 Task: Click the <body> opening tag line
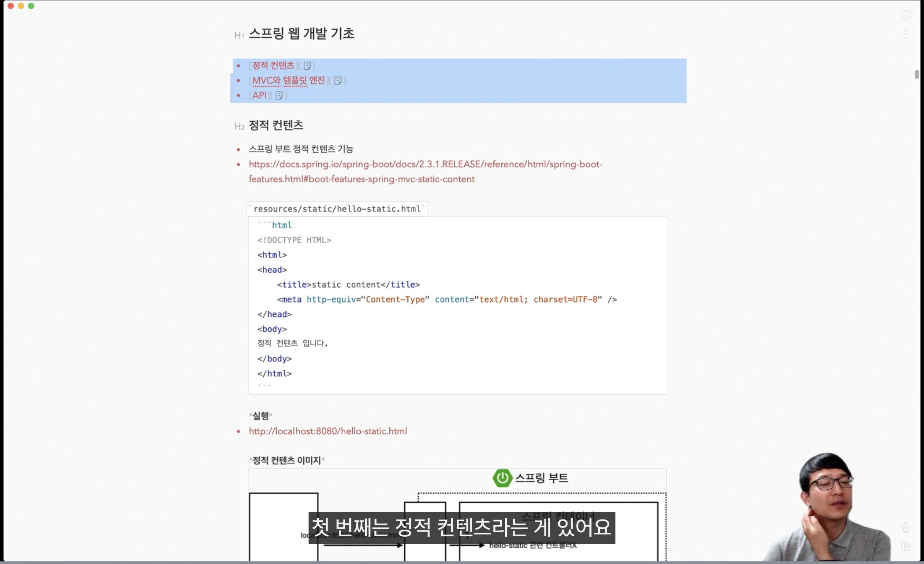coord(272,329)
